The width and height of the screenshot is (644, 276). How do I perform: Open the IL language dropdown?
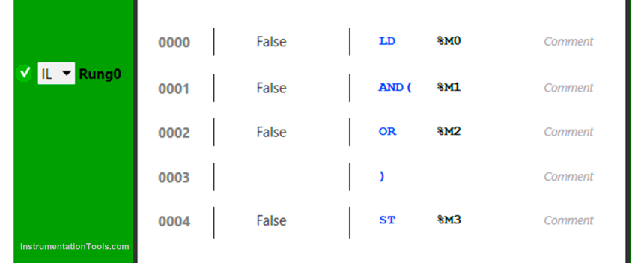pyautogui.click(x=56, y=73)
